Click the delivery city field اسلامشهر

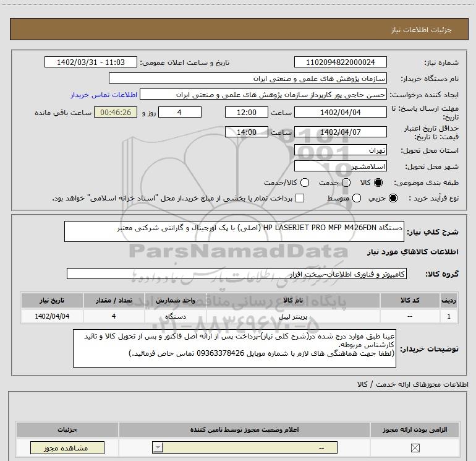(340, 166)
